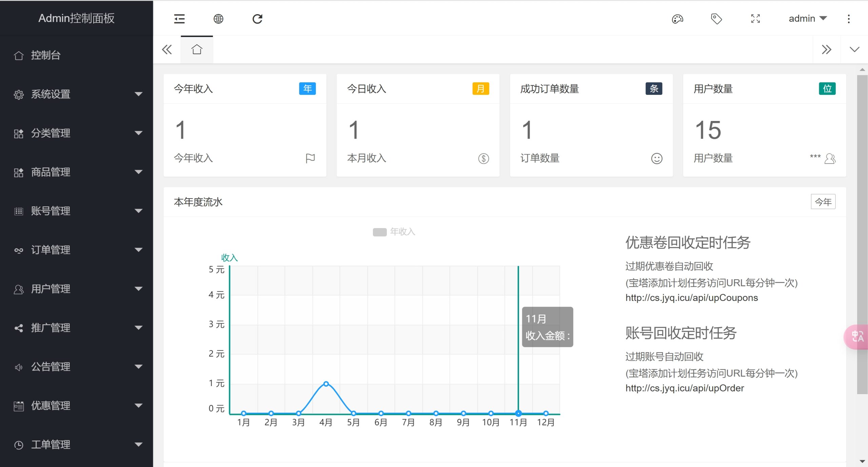This screenshot has height=467, width=868.
Task: Expand the 订单管理 menu
Action: (76, 250)
